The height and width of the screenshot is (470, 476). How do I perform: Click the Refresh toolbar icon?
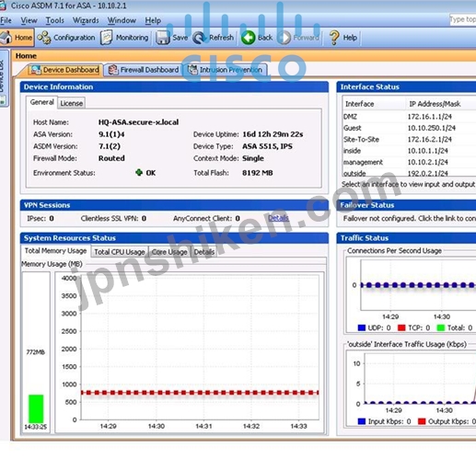[x=200, y=38]
